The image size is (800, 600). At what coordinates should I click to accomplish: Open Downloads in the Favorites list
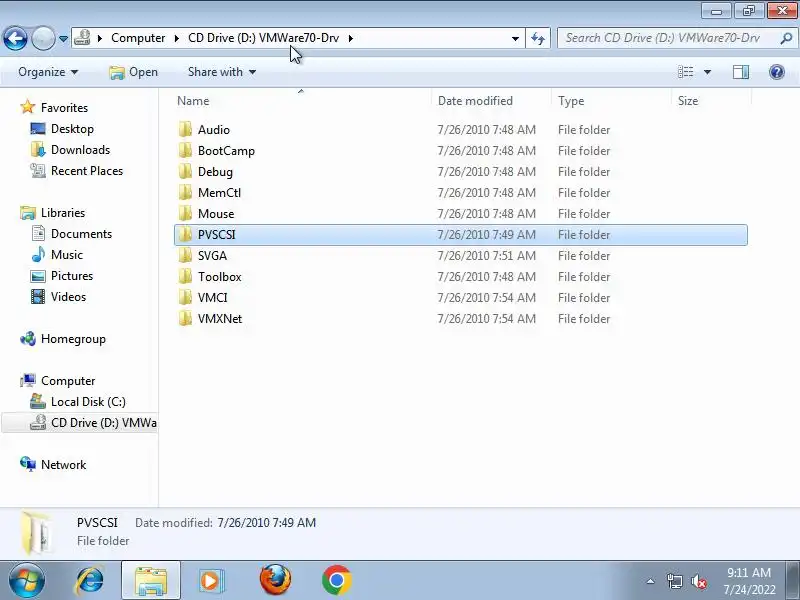[x=70, y=149]
